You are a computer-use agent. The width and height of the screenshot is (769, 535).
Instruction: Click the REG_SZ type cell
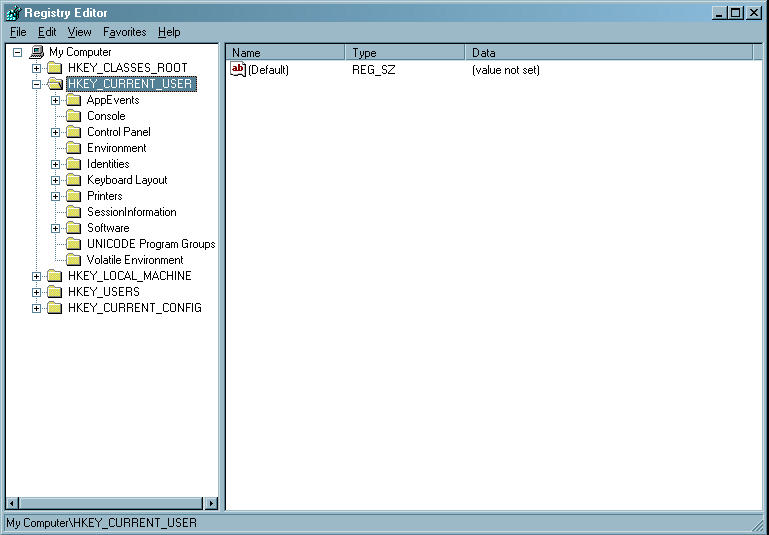[x=373, y=70]
